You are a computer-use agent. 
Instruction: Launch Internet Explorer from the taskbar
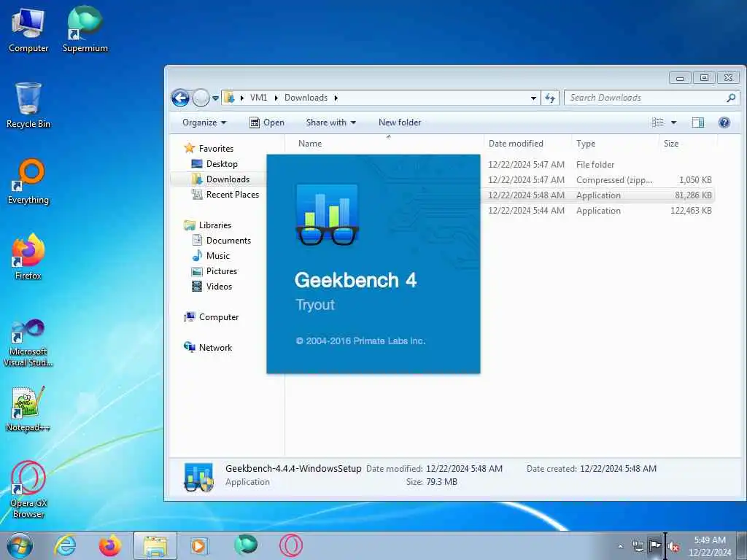click(x=65, y=545)
